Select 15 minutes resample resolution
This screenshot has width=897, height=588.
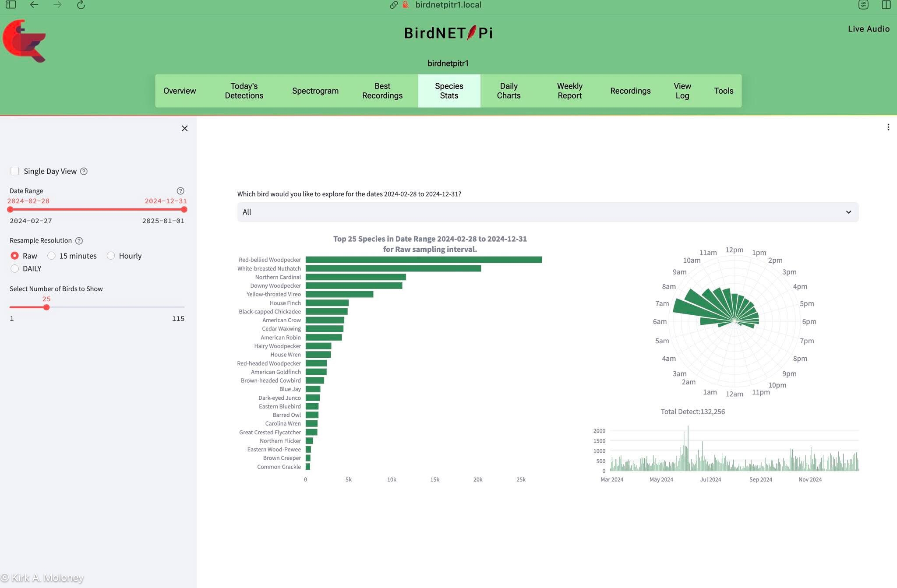click(52, 256)
